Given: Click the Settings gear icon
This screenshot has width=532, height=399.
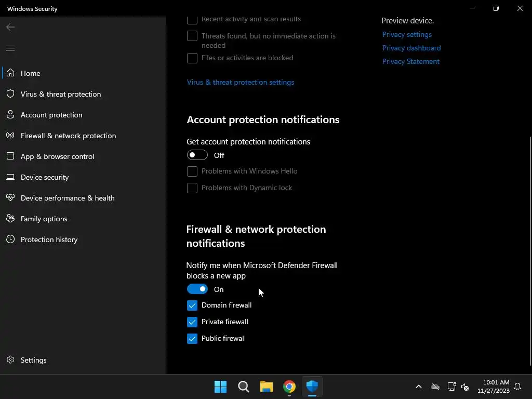Looking at the screenshot, I should [x=10, y=360].
